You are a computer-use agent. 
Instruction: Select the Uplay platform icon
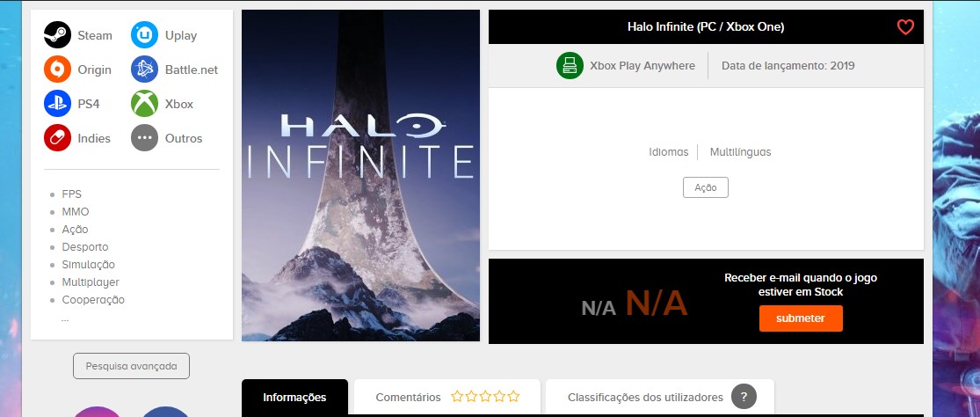point(144,35)
